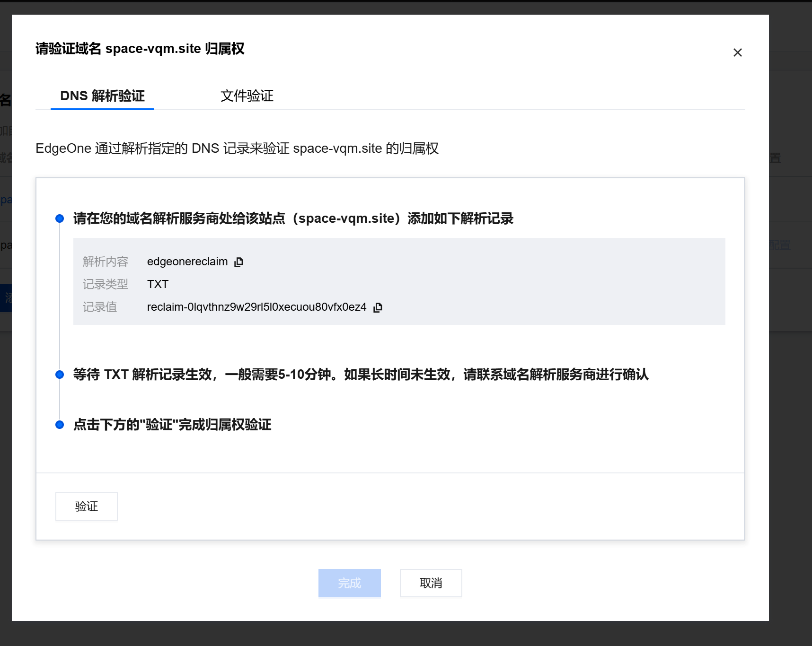Click the step text about 5-10分钟 wait
Image resolution: width=812 pixels, height=646 pixels.
361,375
